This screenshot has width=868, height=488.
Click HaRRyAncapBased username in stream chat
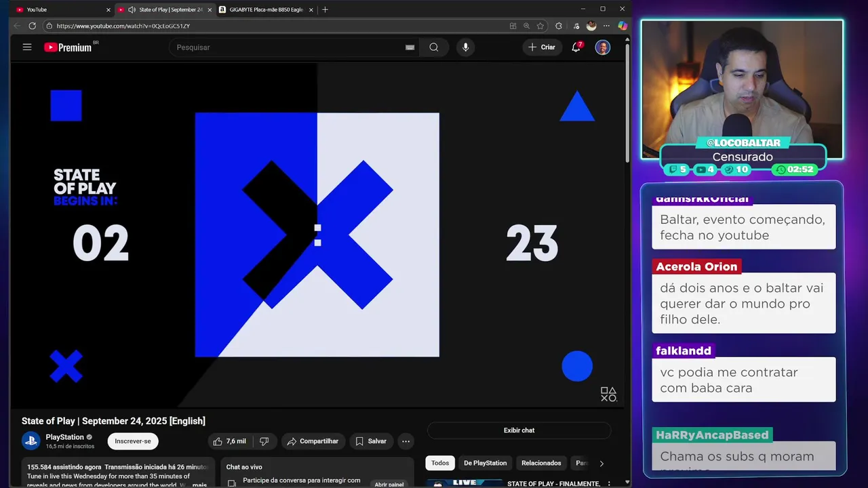712,435
